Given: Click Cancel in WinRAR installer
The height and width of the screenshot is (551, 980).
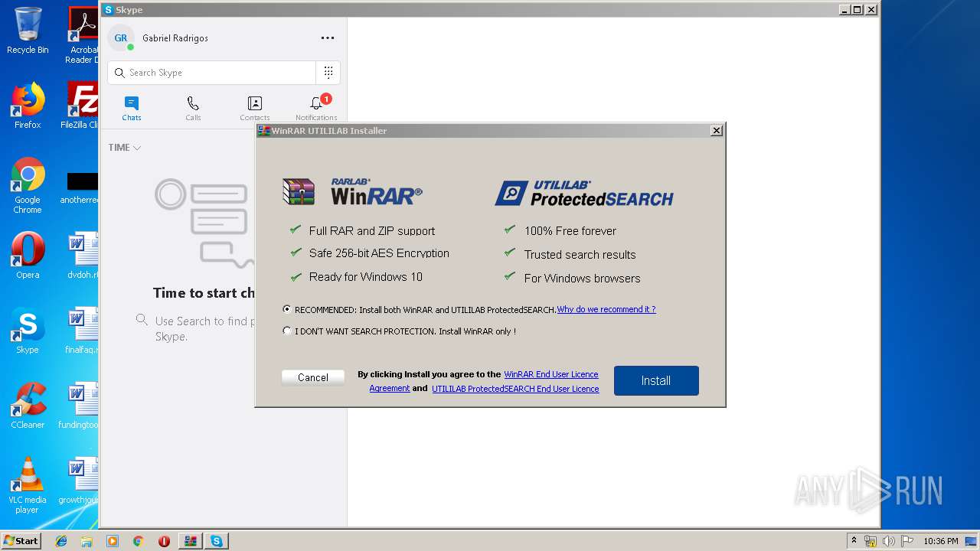Looking at the screenshot, I should 313,377.
